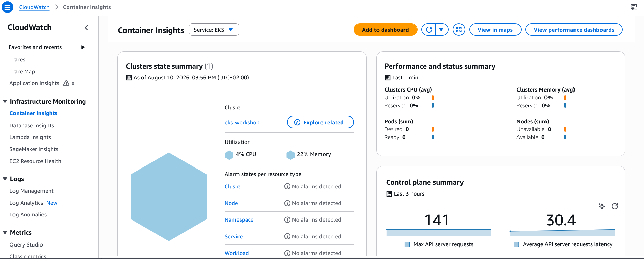The height and width of the screenshot is (259, 644).
Task: Click the calendar icon beside 'Last 3 hours'
Action: [x=389, y=194]
